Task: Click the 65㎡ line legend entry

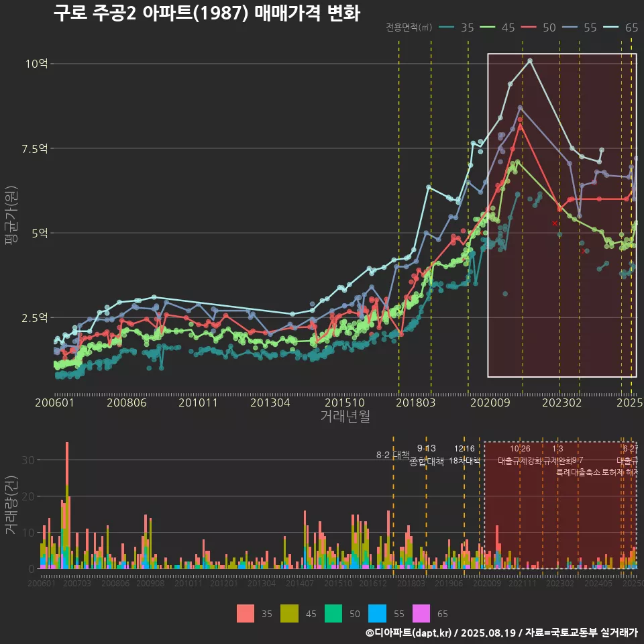Action: pos(620,28)
